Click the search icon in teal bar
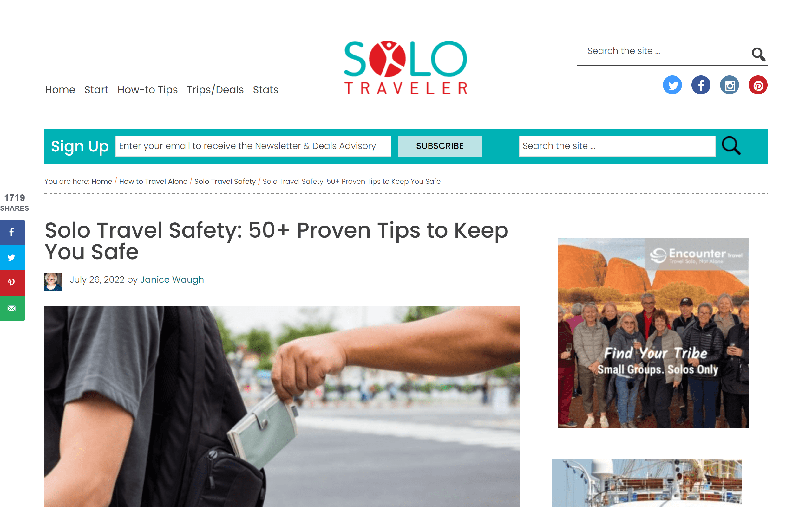This screenshot has width=812, height=507. [x=731, y=146]
